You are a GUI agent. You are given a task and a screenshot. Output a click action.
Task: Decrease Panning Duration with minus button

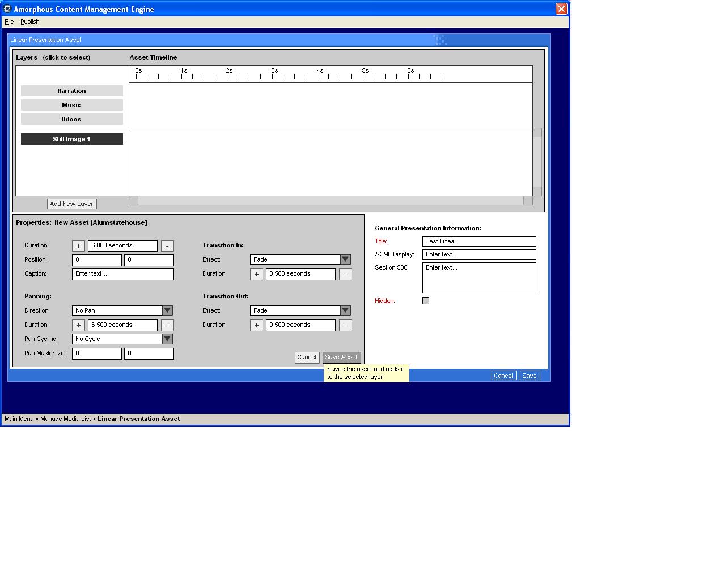pos(167,325)
